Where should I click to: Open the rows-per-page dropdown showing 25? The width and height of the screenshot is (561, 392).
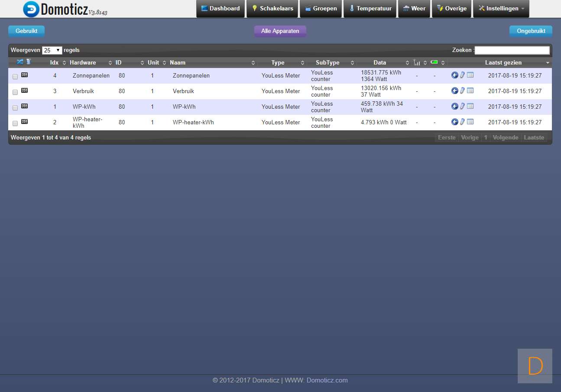52,50
